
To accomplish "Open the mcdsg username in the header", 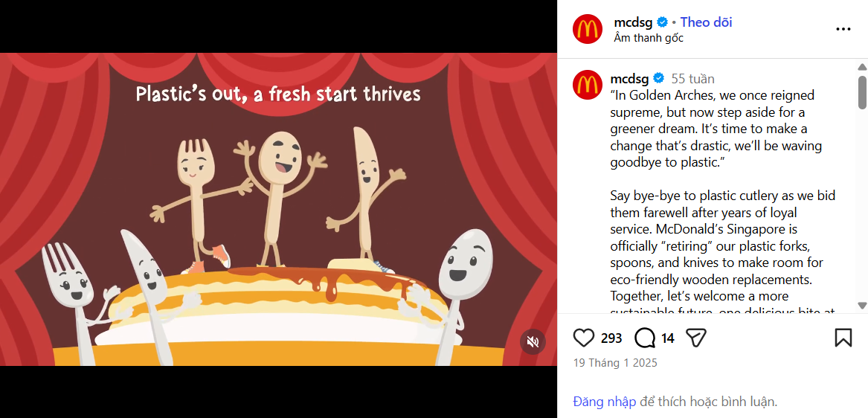I will click(633, 23).
